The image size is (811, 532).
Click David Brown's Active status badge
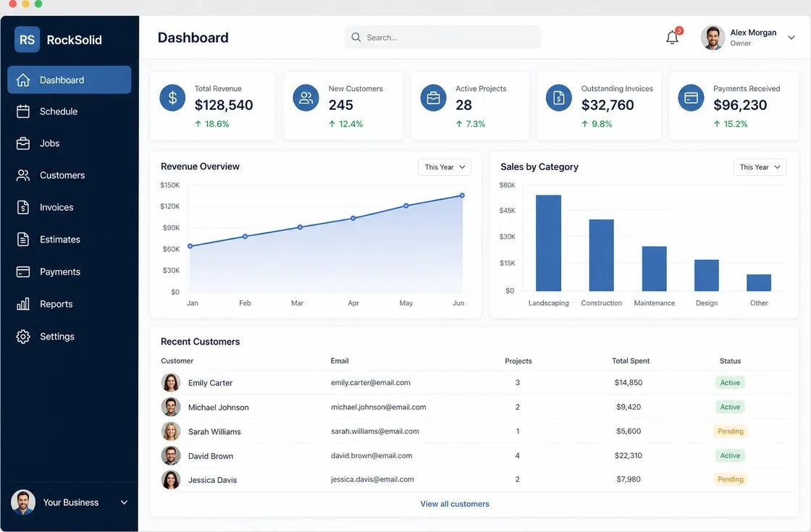[730, 455]
